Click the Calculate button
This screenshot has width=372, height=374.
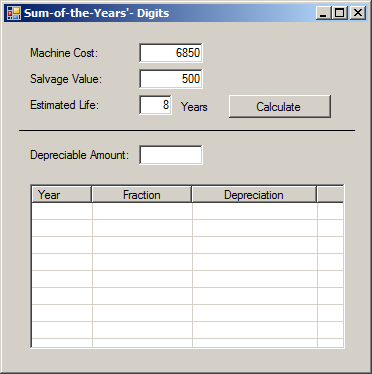click(280, 106)
